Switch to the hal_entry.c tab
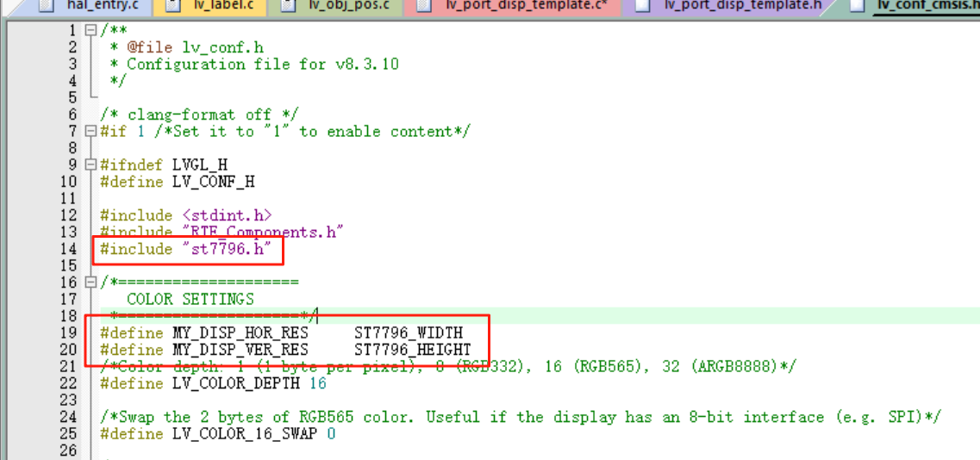Viewport: 980px width, 460px height. pyautogui.click(x=90, y=6)
